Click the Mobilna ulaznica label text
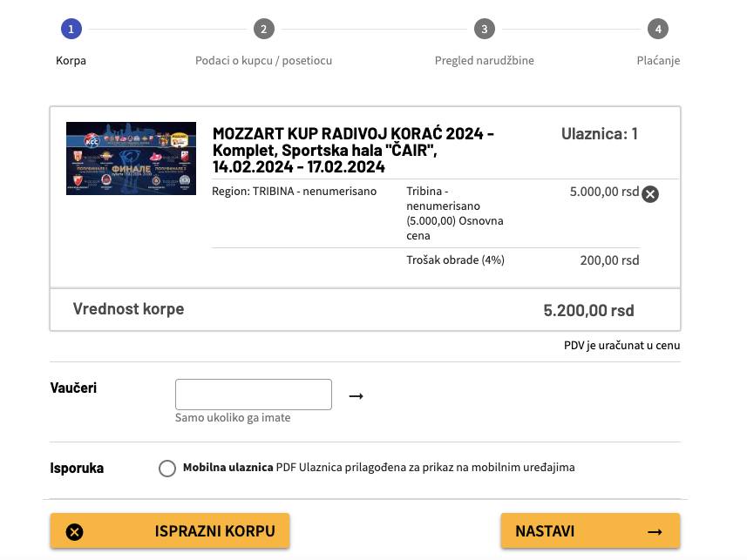The image size is (747, 560). (x=228, y=468)
